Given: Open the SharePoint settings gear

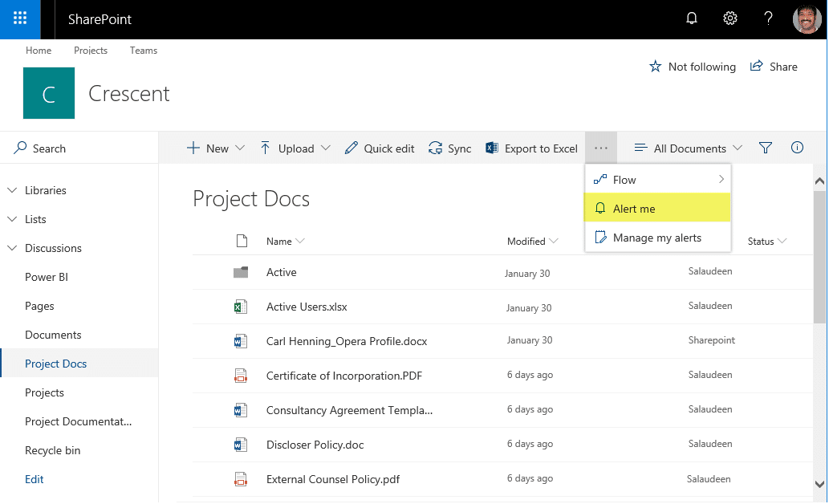Looking at the screenshot, I should 729,18.
